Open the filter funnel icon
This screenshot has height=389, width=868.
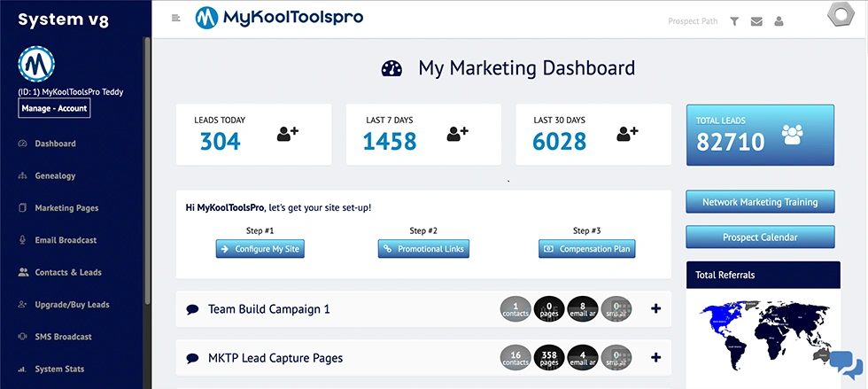click(734, 21)
